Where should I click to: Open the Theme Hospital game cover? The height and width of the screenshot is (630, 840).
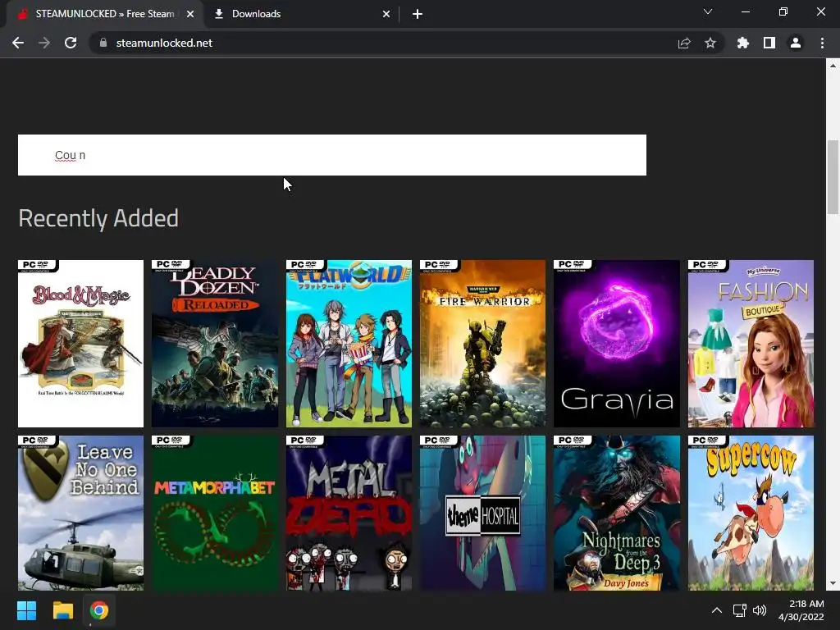[482, 513]
